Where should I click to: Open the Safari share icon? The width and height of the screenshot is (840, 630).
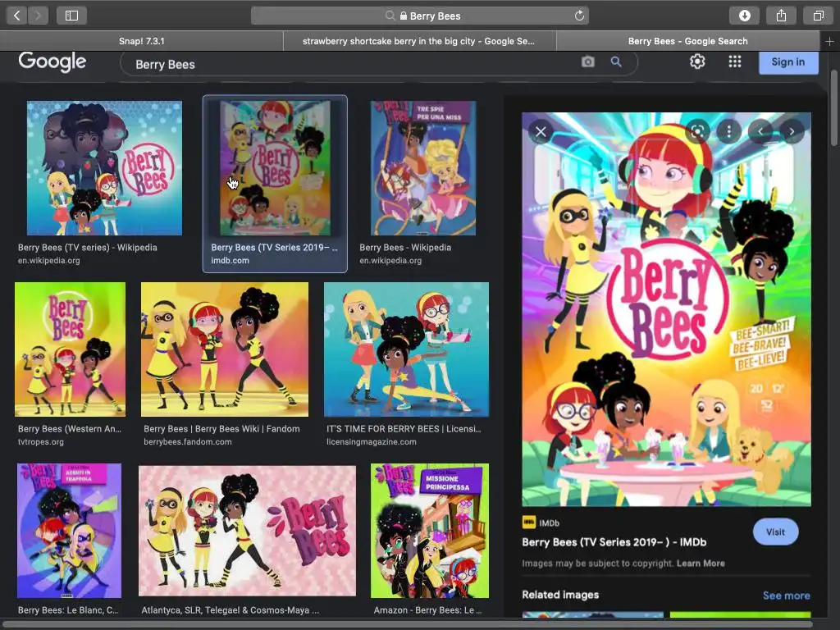click(x=781, y=16)
